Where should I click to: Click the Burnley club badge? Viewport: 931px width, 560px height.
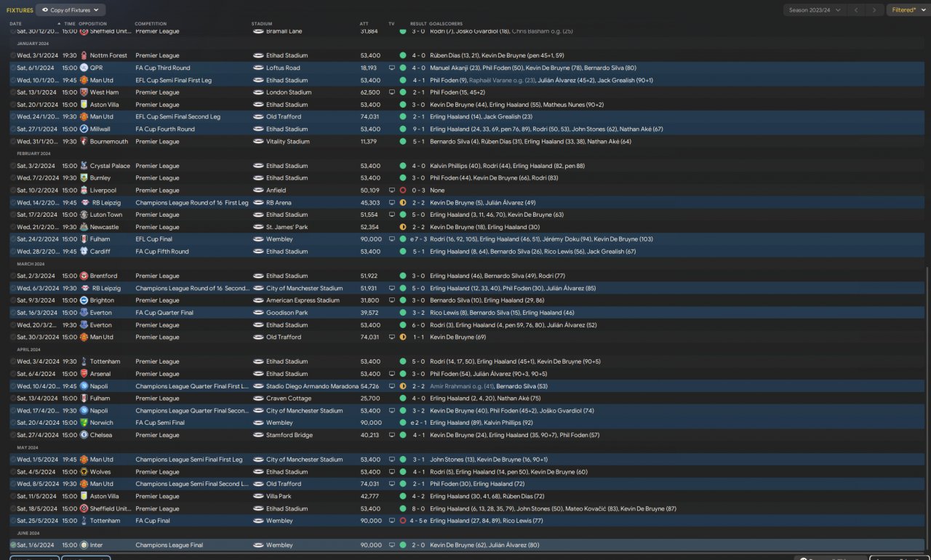click(x=84, y=178)
